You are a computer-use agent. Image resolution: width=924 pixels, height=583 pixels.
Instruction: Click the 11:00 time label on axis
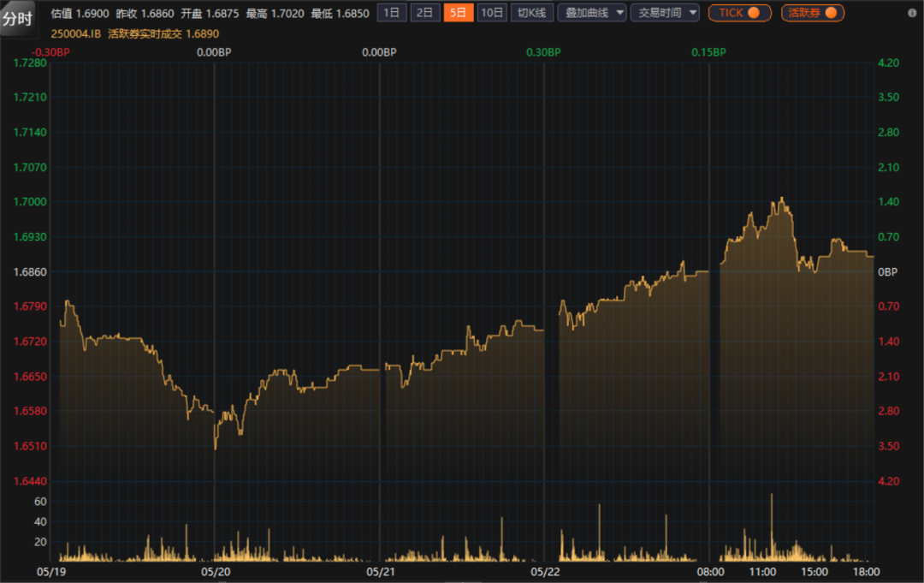pos(762,571)
